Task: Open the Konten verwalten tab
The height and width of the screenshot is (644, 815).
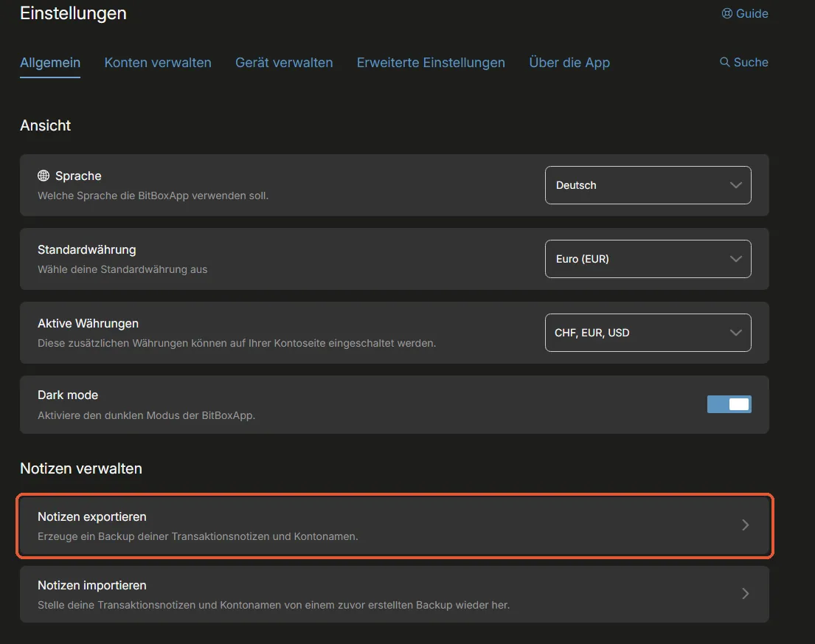Action: pyautogui.click(x=158, y=63)
